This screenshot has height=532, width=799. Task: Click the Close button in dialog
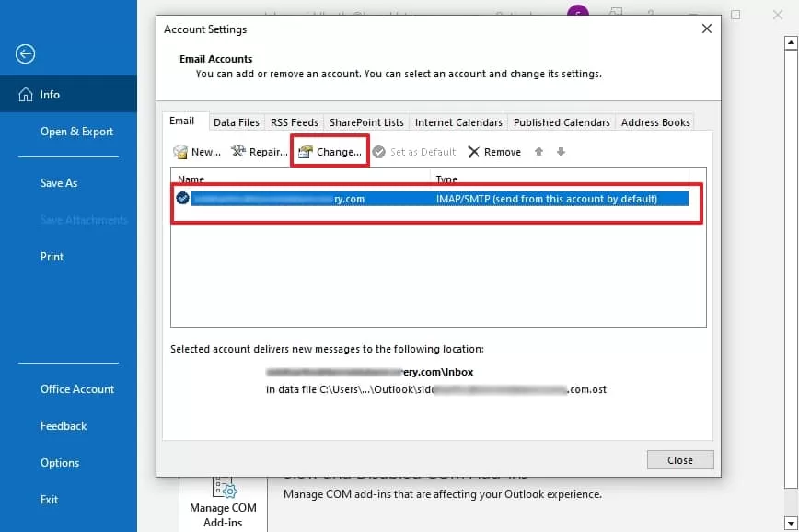coord(679,460)
